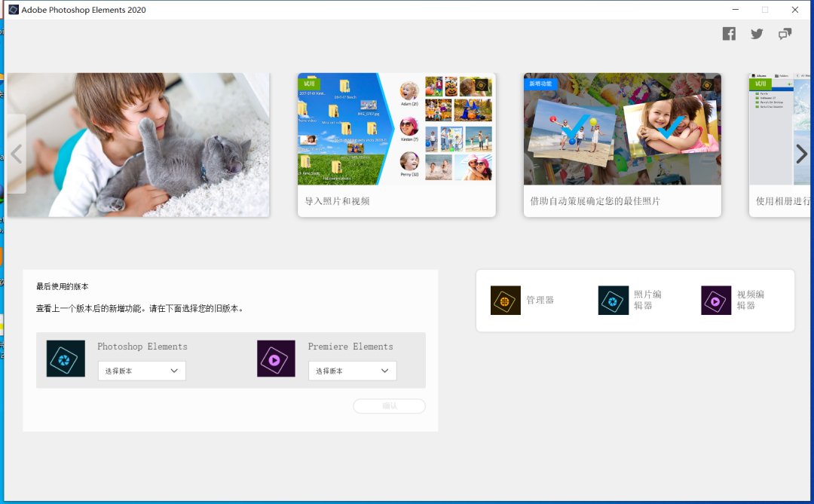Expand the Photoshop Elements 选择版本 dropdown
This screenshot has width=814, height=504.
pos(142,371)
